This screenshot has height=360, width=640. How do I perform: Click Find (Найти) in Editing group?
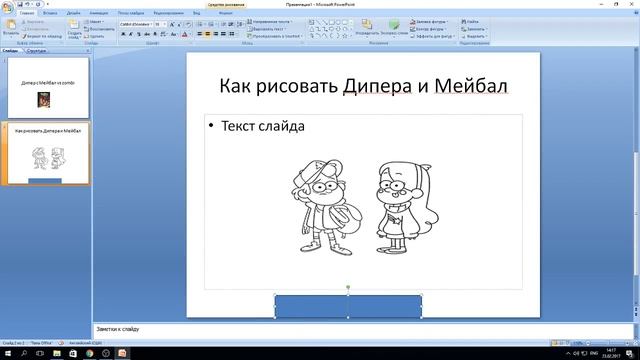pos(470,22)
